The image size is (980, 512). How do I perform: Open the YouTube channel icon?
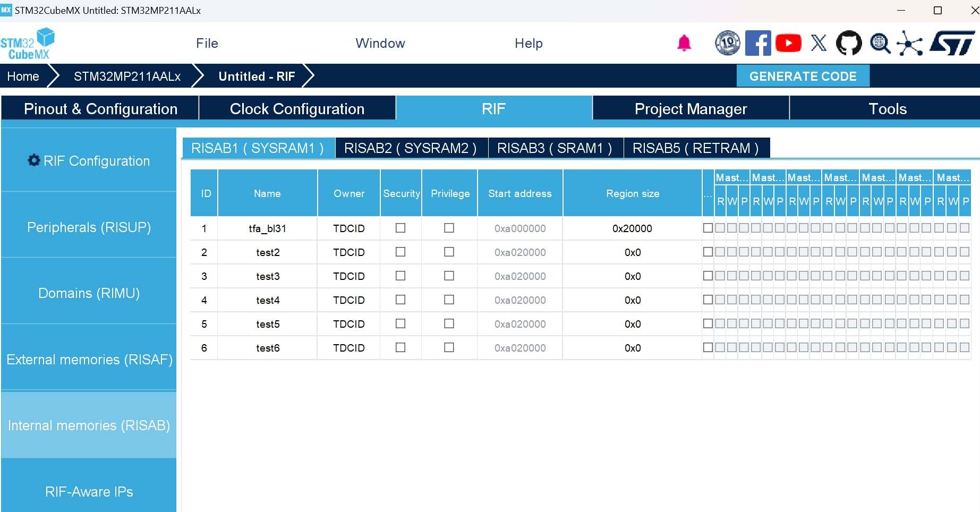788,43
